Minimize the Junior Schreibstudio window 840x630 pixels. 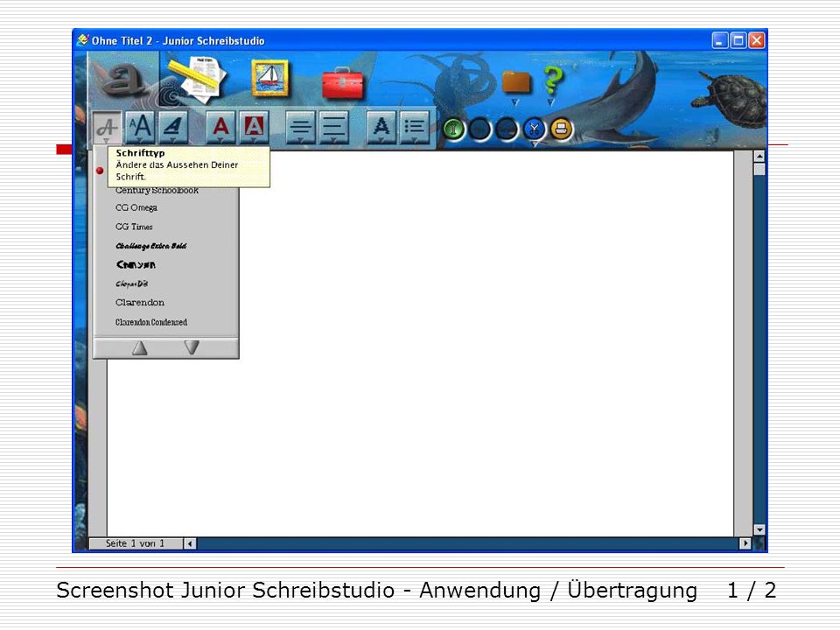pos(720,41)
